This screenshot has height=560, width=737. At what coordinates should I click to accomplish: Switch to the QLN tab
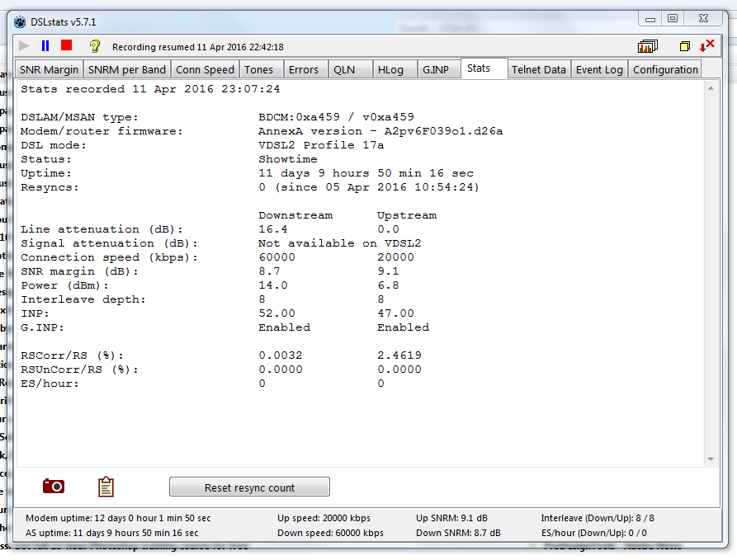344,70
